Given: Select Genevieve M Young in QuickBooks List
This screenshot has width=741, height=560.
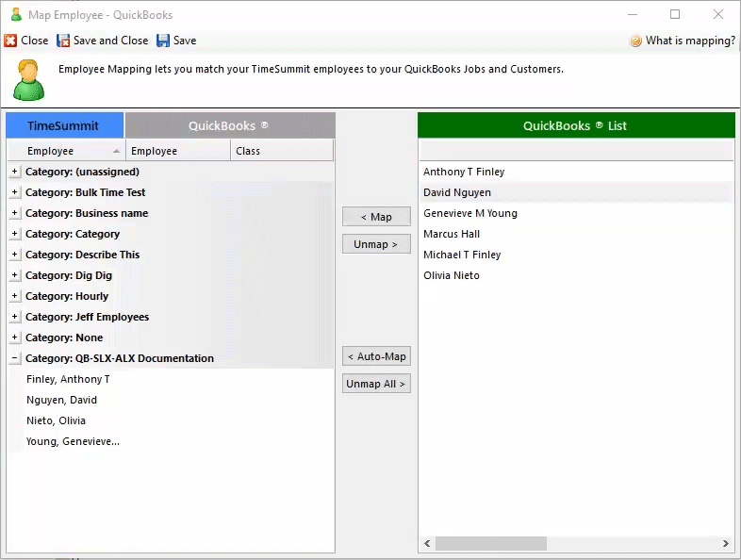Looking at the screenshot, I should pos(470,213).
